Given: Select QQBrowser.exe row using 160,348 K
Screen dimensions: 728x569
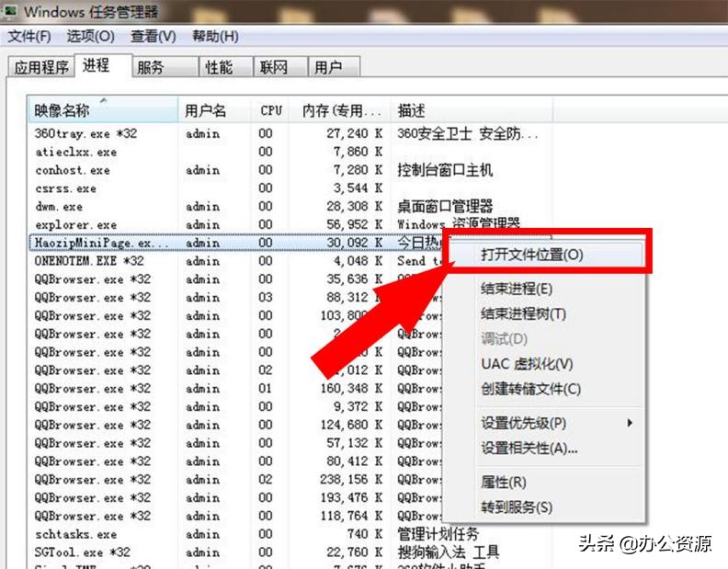Looking at the screenshot, I should [235, 388].
